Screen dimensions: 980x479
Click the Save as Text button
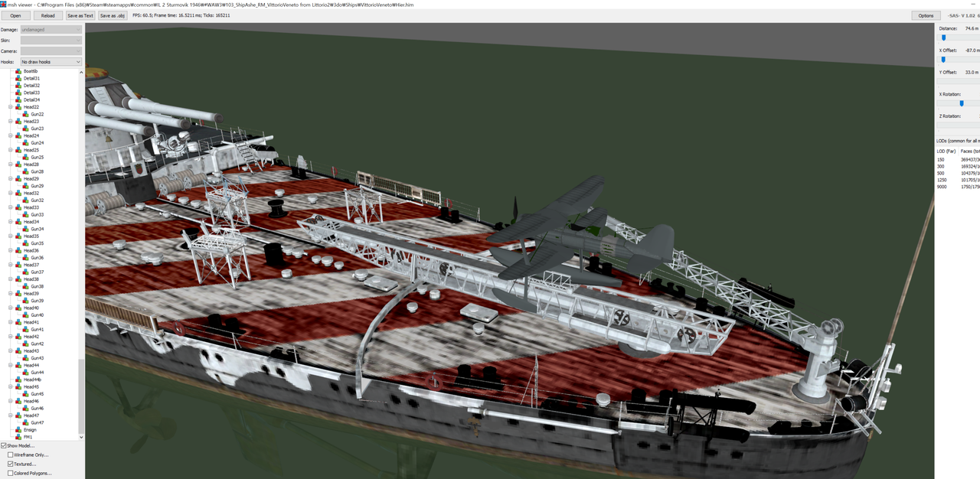pyautogui.click(x=80, y=15)
